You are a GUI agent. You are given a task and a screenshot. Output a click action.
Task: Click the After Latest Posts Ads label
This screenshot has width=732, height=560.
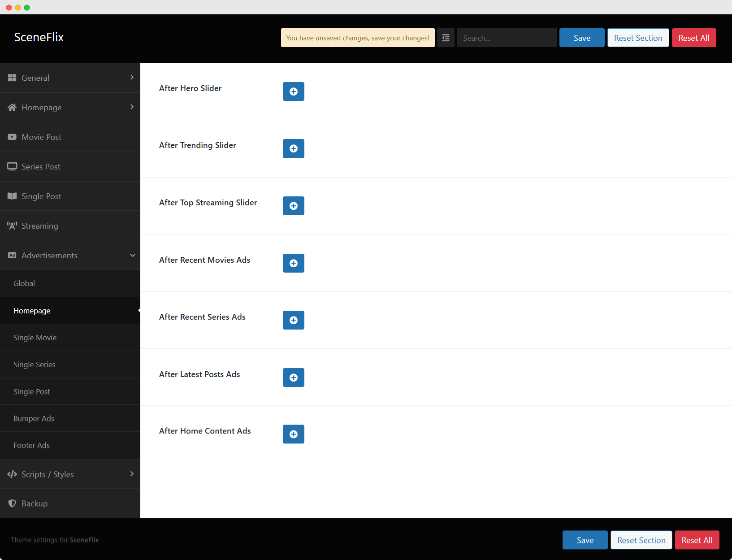199,374
